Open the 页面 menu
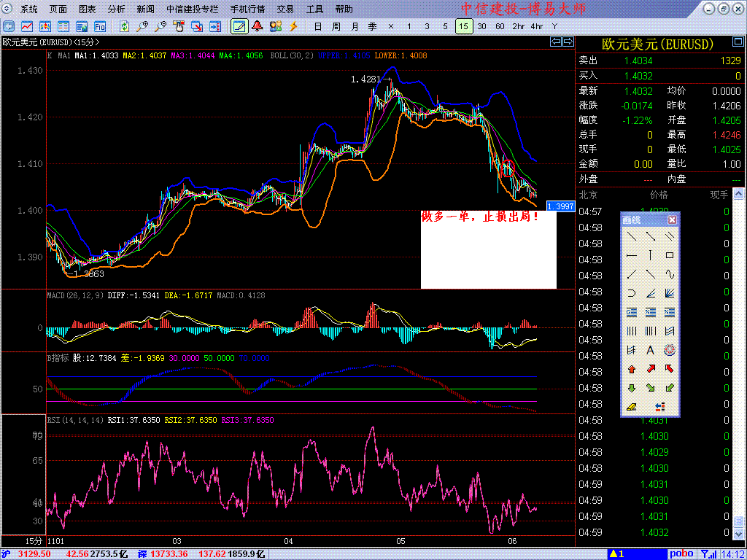 point(58,9)
